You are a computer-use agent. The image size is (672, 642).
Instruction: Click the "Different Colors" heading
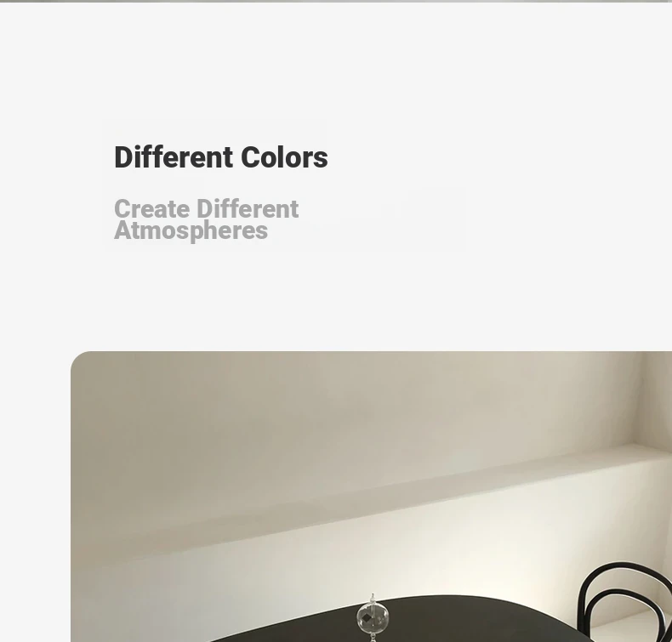coord(220,157)
